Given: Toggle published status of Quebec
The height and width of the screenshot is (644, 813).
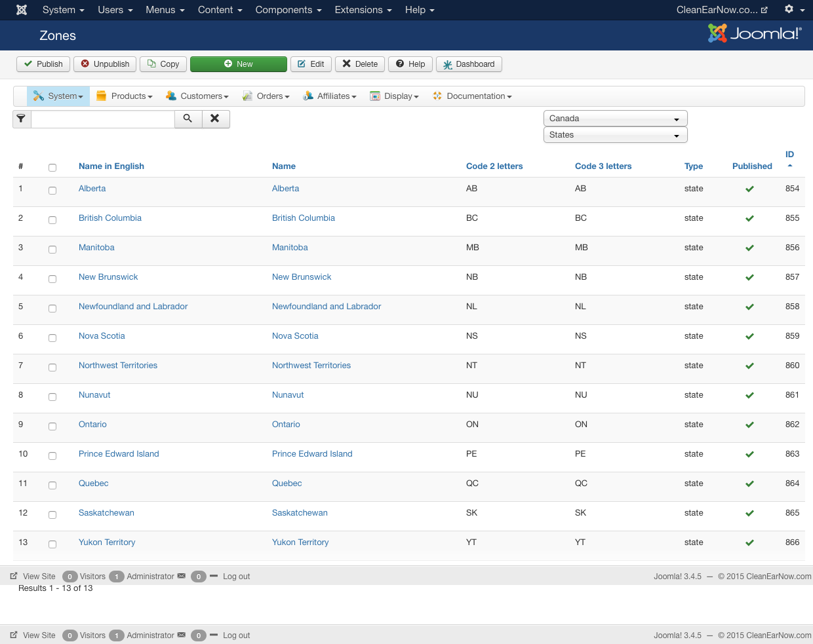Looking at the screenshot, I should (x=749, y=483).
